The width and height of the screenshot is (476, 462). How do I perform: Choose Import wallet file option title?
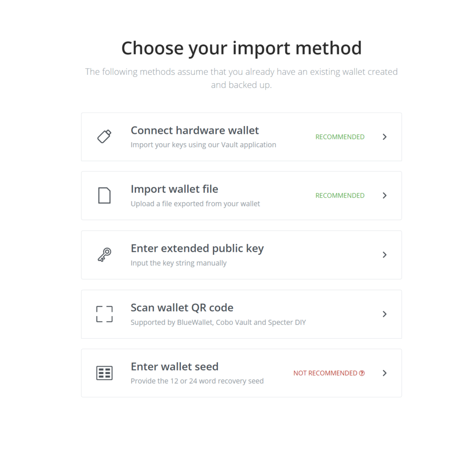pyautogui.click(x=174, y=189)
